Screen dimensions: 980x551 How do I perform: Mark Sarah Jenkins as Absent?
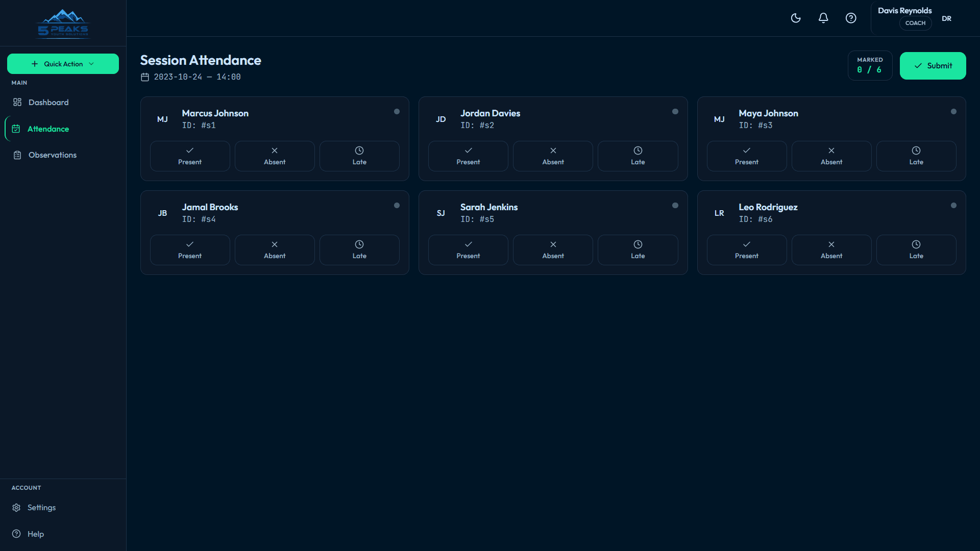553,250
